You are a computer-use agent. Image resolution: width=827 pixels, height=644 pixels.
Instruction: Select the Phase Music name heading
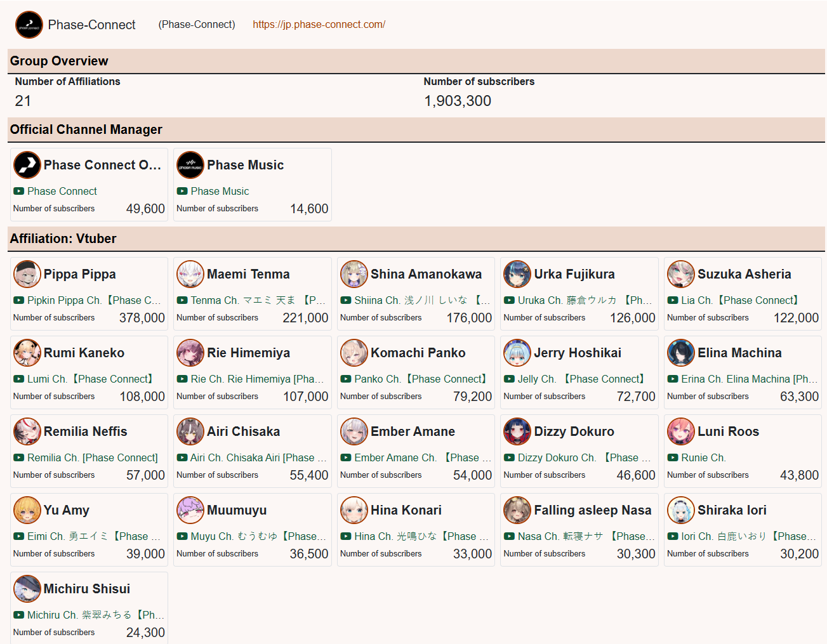pyautogui.click(x=246, y=165)
